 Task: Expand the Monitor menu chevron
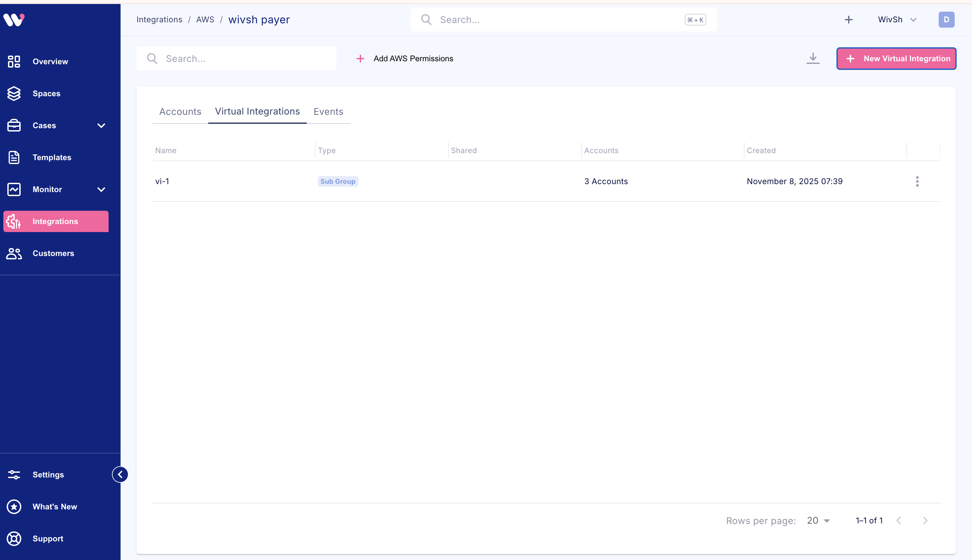101,189
